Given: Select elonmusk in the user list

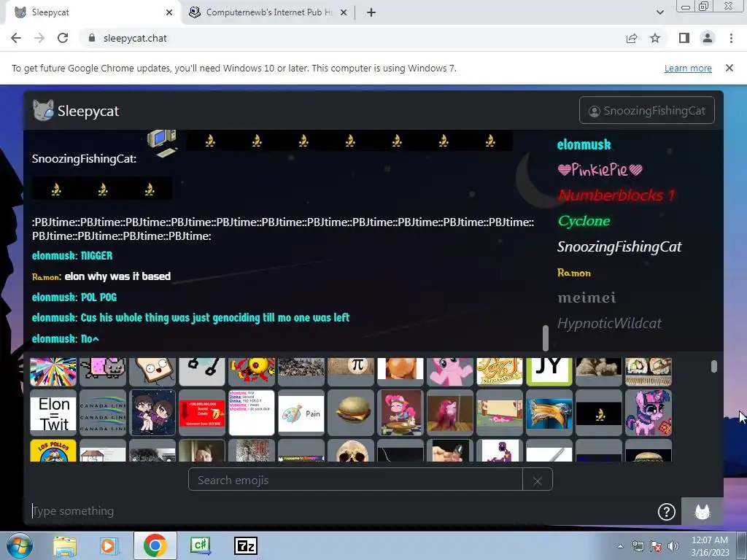Looking at the screenshot, I should click(584, 144).
